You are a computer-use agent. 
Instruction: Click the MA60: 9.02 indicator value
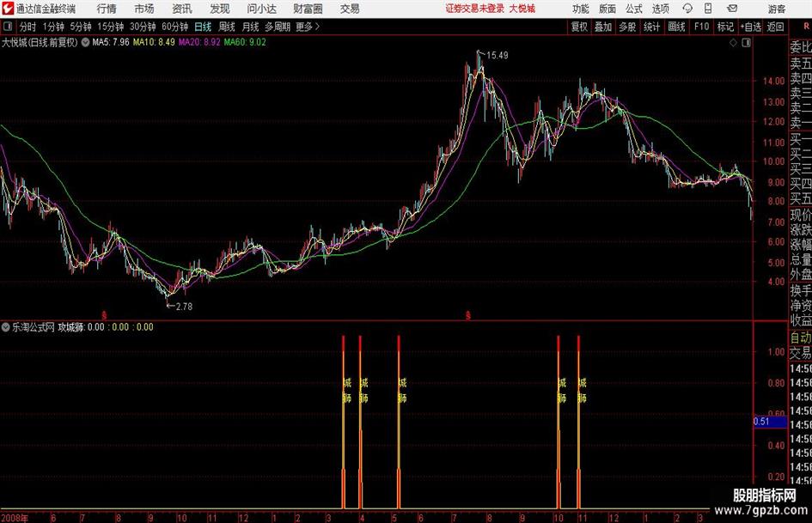pos(245,42)
